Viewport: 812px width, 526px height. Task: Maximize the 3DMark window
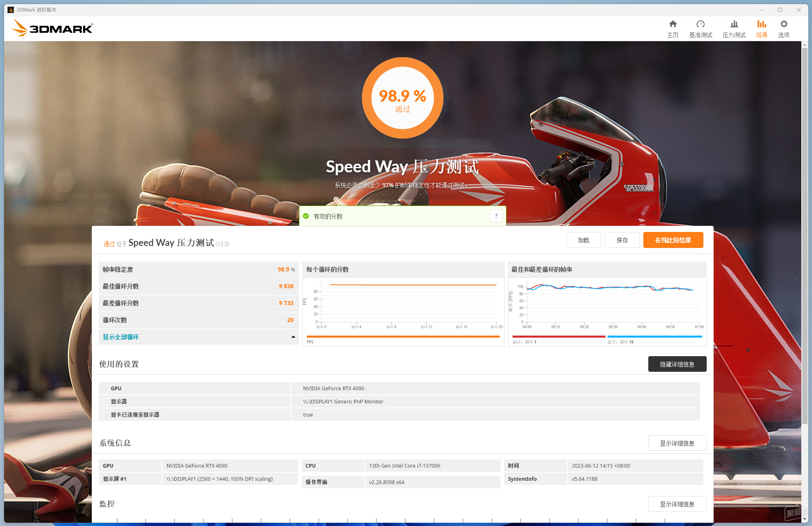click(780, 10)
